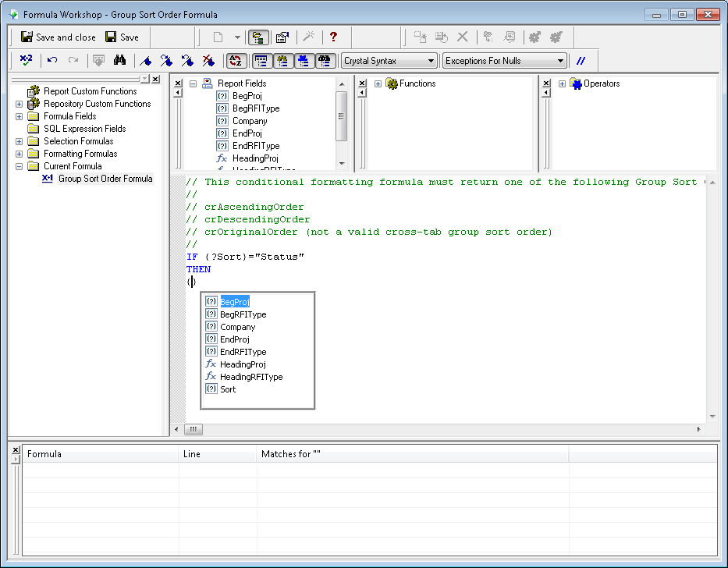The height and width of the screenshot is (568, 728).
Task: Select the SQL Expression Fields folder
Action: (x=84, y=129)
